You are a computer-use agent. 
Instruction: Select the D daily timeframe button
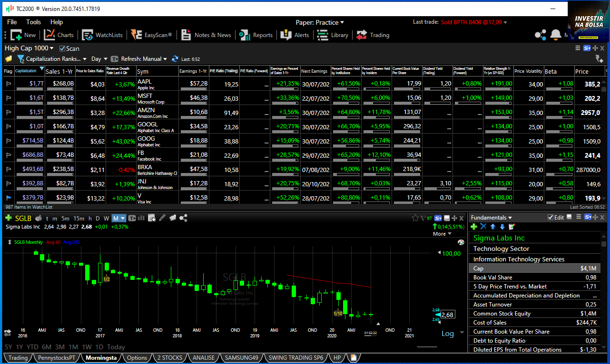click(x=98, y=218)
